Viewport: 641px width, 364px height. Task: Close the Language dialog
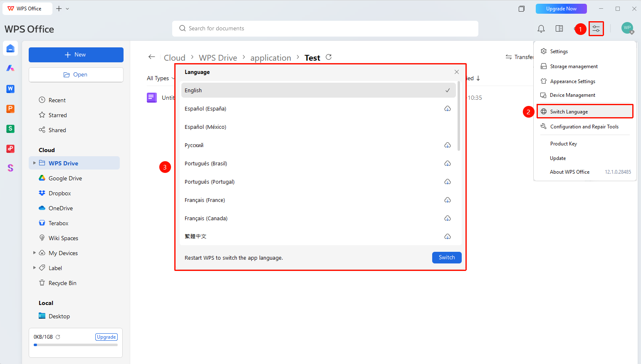457,72
